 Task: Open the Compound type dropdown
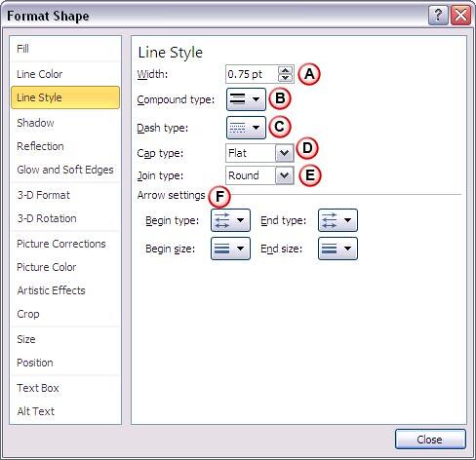tap(246, 99)
